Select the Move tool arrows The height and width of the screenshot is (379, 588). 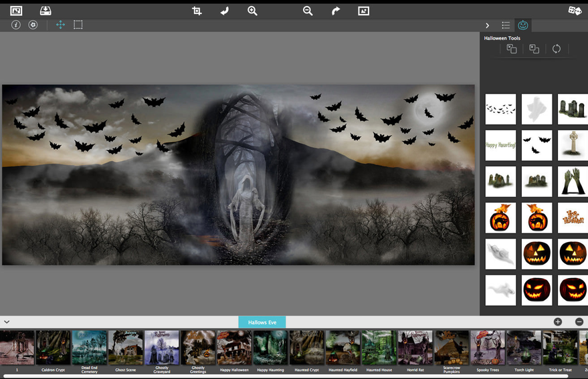(x=60, y=25)
